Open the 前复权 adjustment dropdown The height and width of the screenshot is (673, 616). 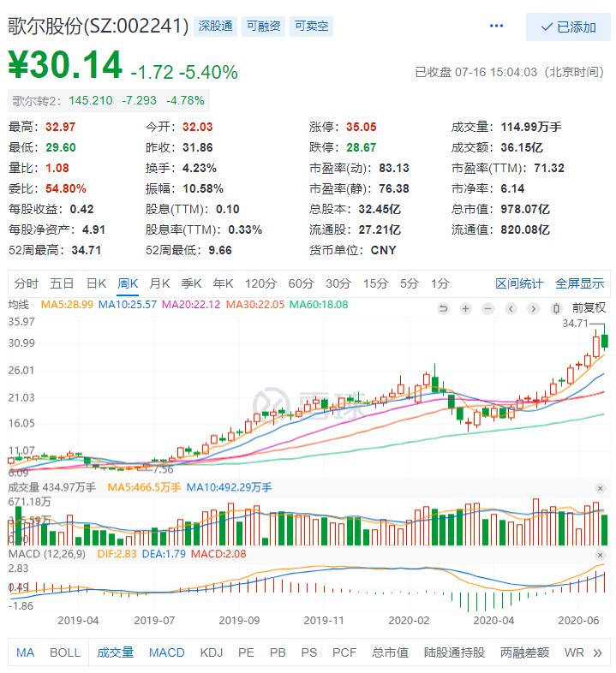[589, 307]
